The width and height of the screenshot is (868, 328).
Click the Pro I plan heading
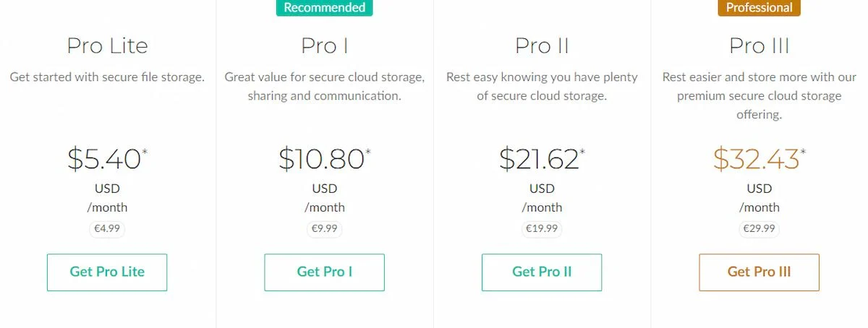(x=325, y=46)
